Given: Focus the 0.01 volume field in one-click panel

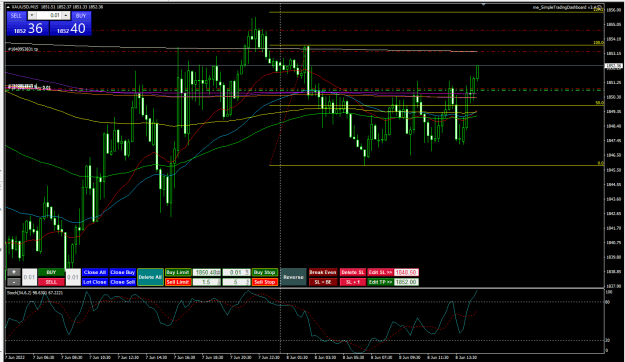Looking at the screenshot, I should click(x=49, y=16).
